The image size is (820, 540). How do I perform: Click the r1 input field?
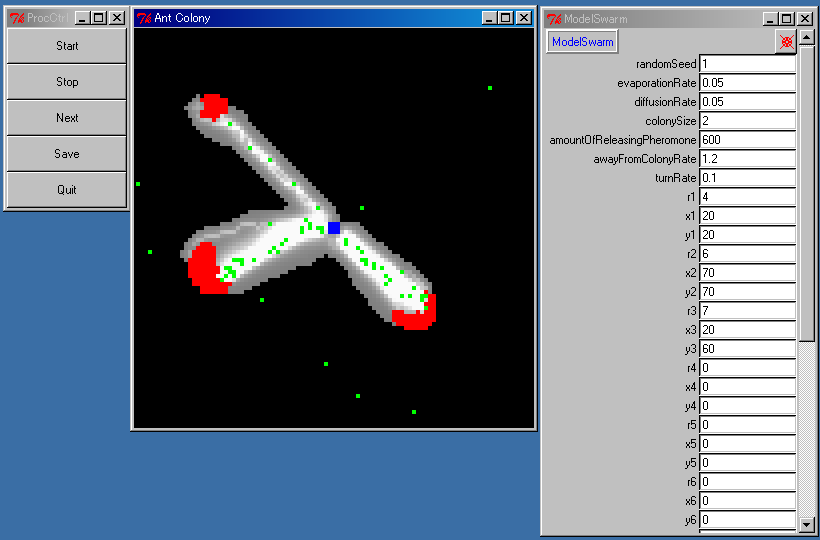[x=747, y=197]
